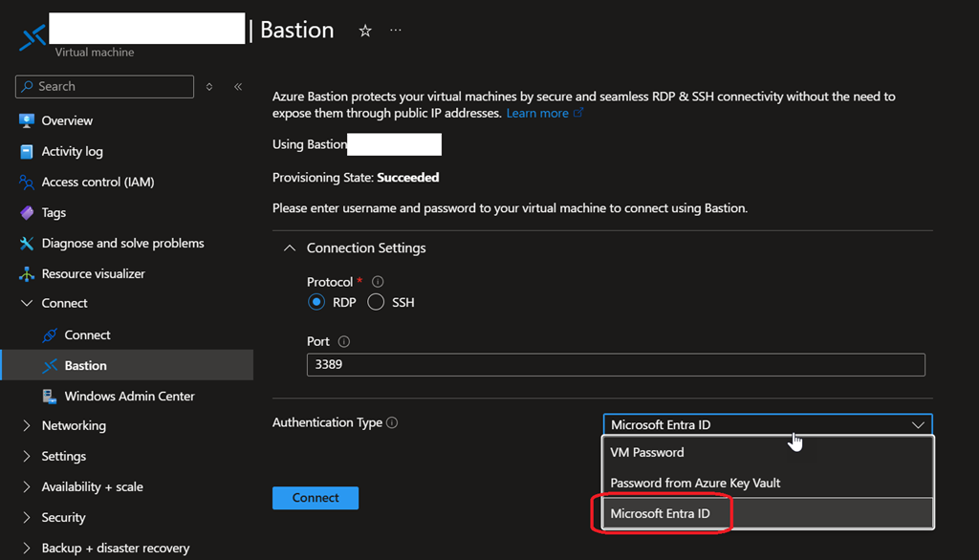979x560 pixels.
Task: Collapse the sidebar with double chevron icon
Action: click(238, 87)
